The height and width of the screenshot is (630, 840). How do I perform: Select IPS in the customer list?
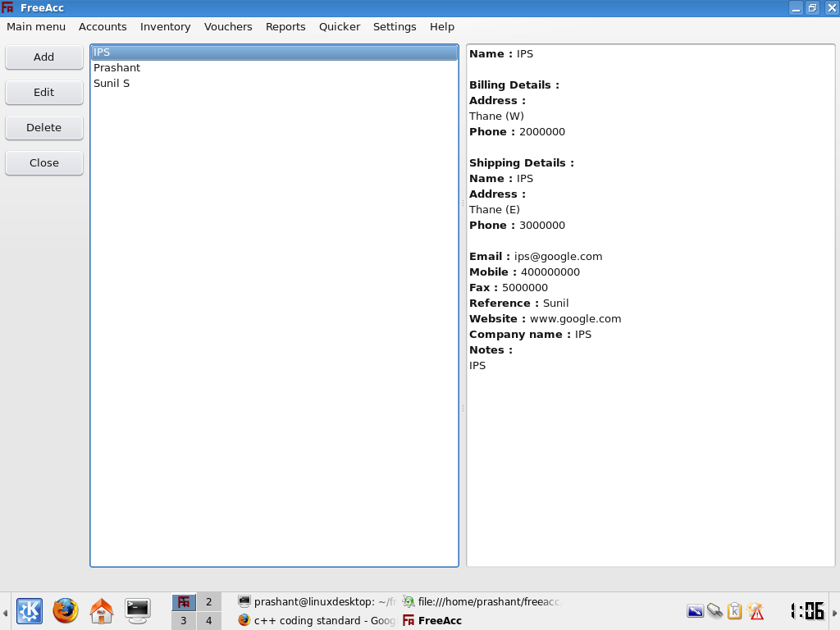[x=274, y=52]
